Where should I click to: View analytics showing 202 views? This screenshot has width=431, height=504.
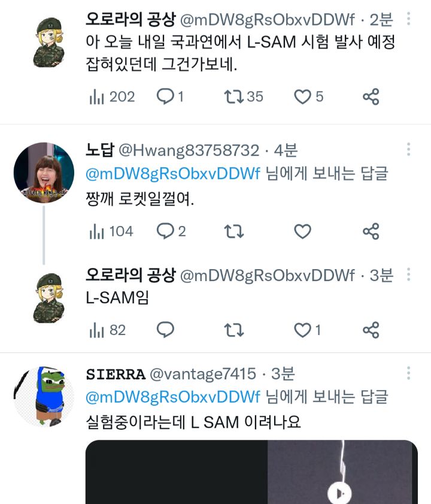[112, 96]
